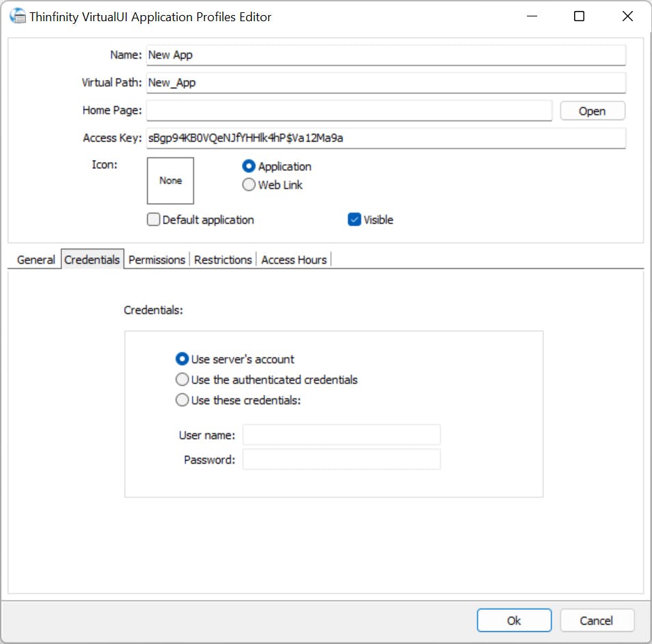This screenshot has width=652, height=644.
Task: Click the Home Page input field
Action: [349, 110]
